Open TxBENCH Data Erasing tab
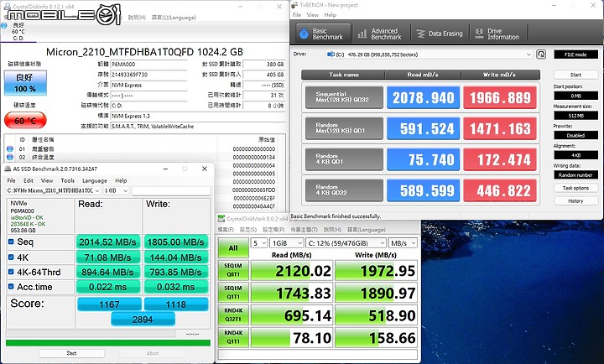Image resolution: width=604 pixels, height=364 pixels. tap(440, 34)
